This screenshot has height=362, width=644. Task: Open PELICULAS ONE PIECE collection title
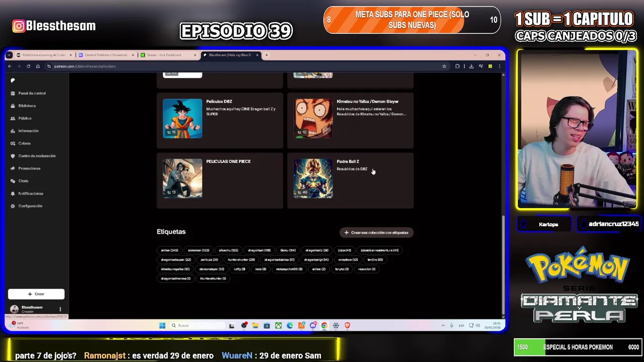[228, 161]
